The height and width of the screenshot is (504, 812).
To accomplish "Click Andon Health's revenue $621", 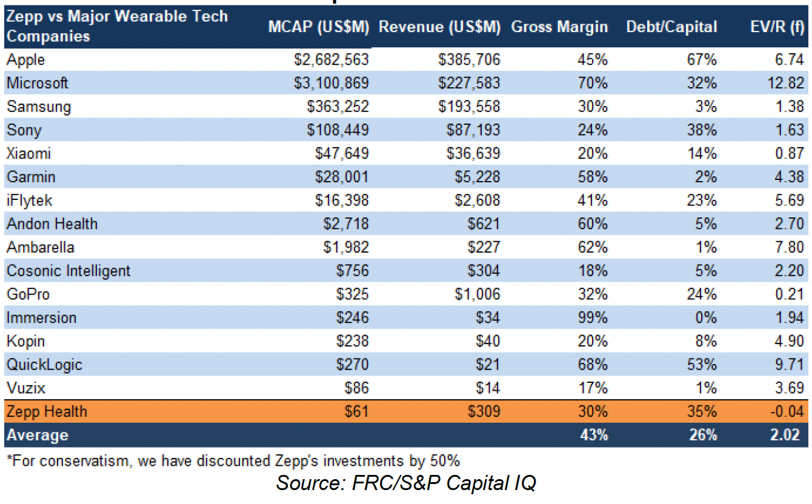I will pyautogui.click(x=483, y=224).
